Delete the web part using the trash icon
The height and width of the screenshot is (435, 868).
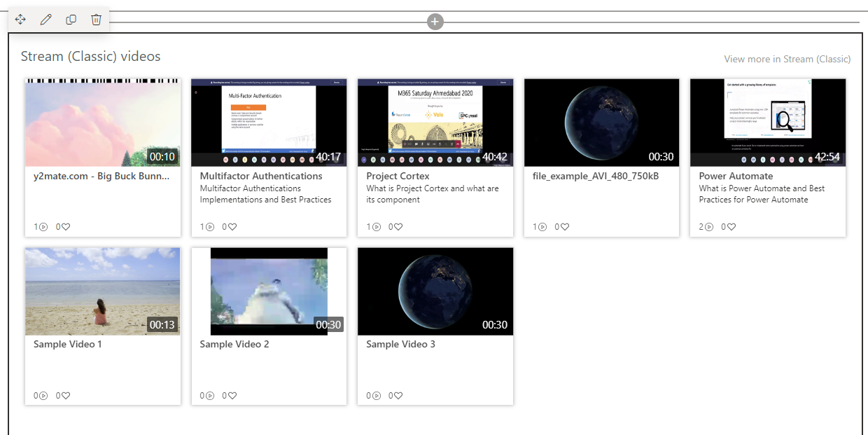coord(96,20)
